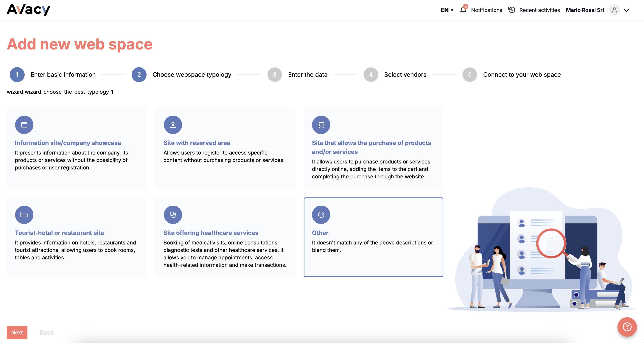644x343 pixels.
Task: Select 'Site with reserved area' option
Action: pyautogui.click(x=225, y=148)
